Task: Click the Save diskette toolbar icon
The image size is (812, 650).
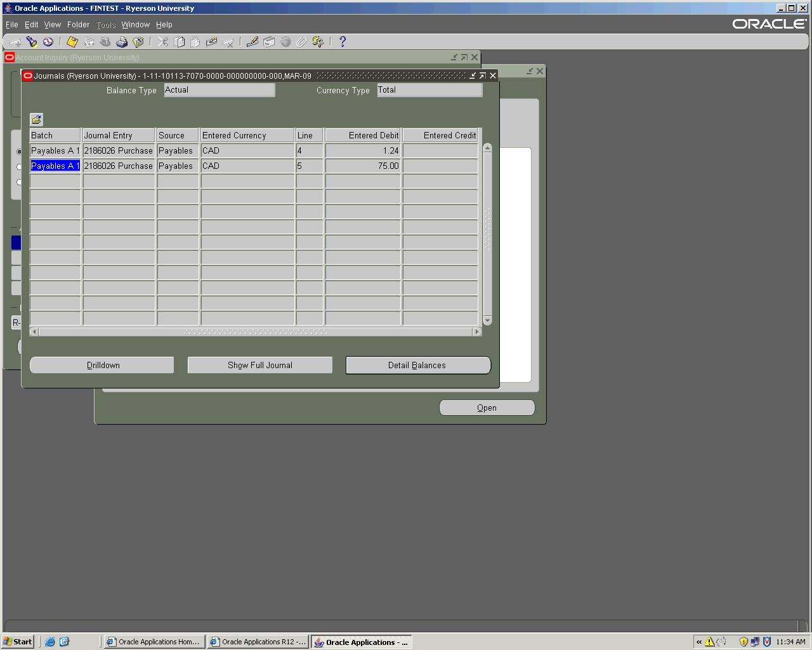Action: [x=72, y=42]
